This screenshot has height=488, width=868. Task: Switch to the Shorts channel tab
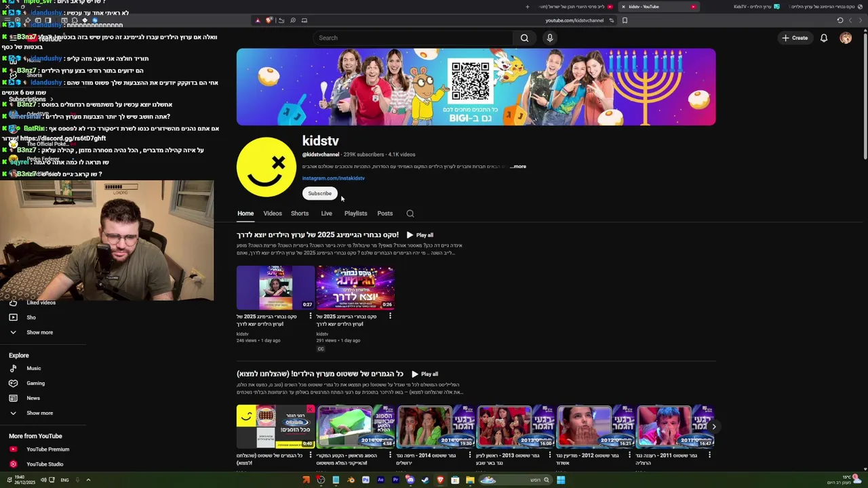[300, 213]
